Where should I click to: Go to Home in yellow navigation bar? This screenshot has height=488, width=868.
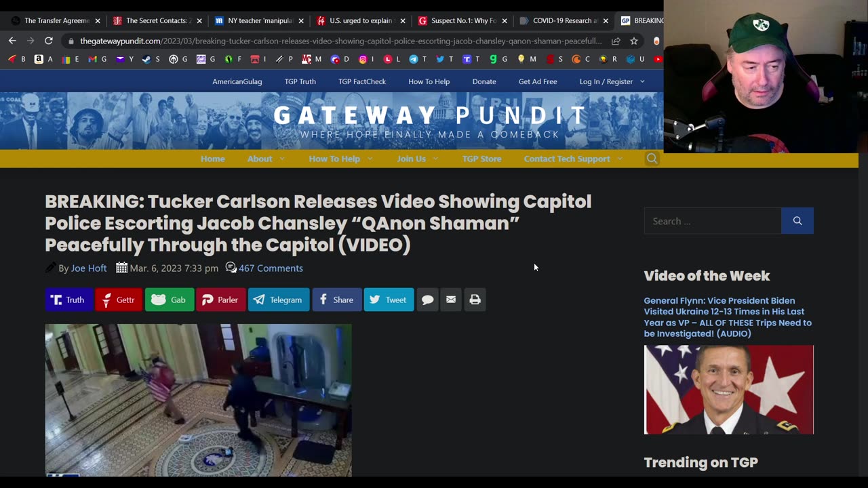tap(212, 159)
